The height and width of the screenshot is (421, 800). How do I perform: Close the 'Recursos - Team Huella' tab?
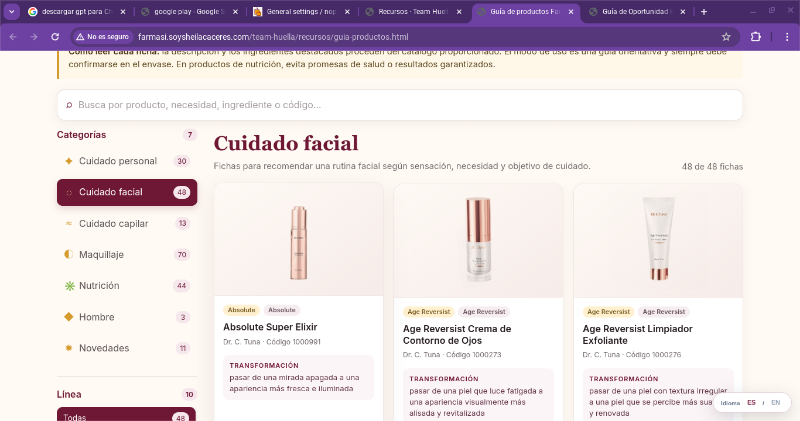[x=459, y=12]
